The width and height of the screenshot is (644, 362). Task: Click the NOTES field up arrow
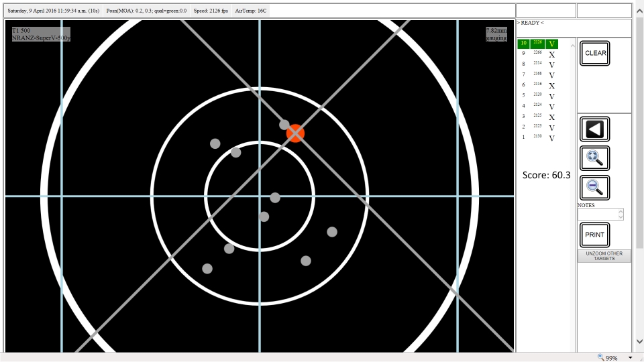(621, 212)
